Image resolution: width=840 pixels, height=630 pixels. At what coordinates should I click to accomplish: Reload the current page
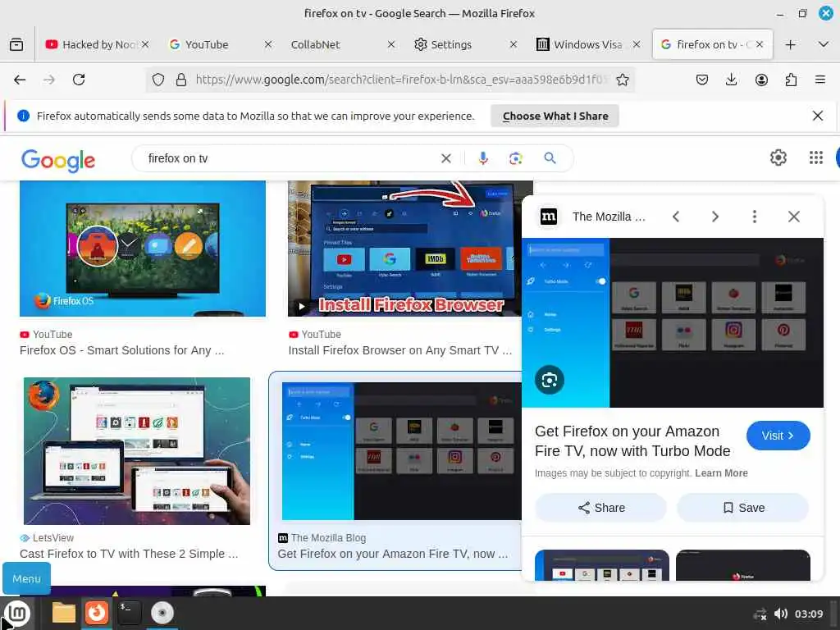(x=79, y=80)
